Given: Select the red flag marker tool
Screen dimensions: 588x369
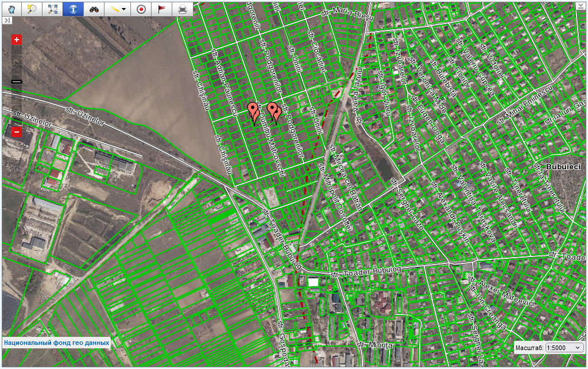Looking at the screenshot, I should click(x=161, y=9).
